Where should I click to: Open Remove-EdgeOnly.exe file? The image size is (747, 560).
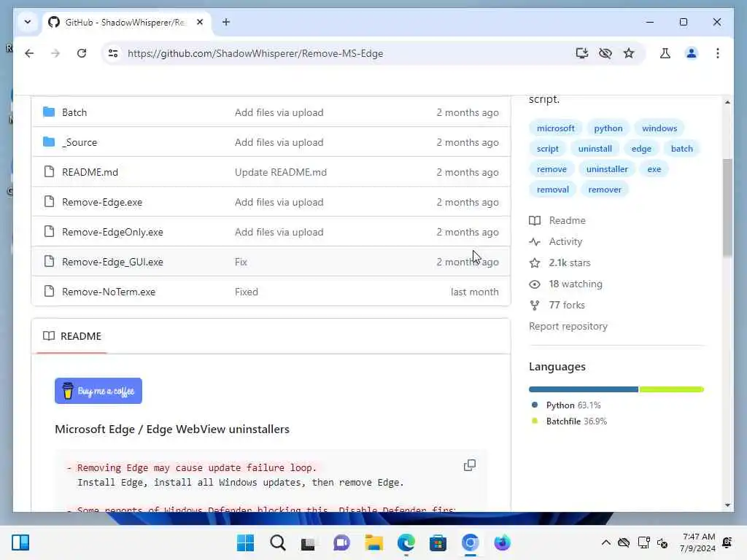112,232
